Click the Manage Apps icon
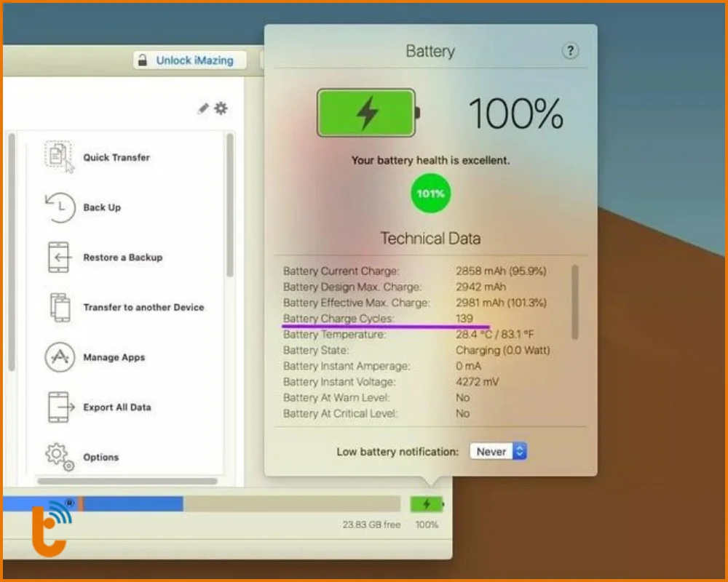 (x=59, y=357)
